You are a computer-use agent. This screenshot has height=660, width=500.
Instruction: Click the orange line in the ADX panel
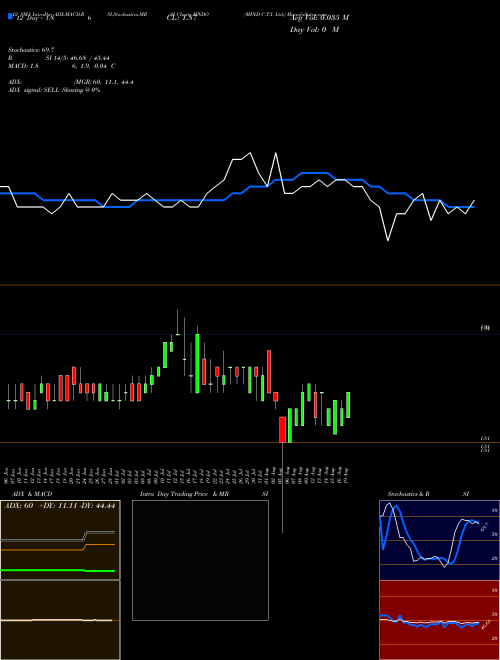pos(58,547)
